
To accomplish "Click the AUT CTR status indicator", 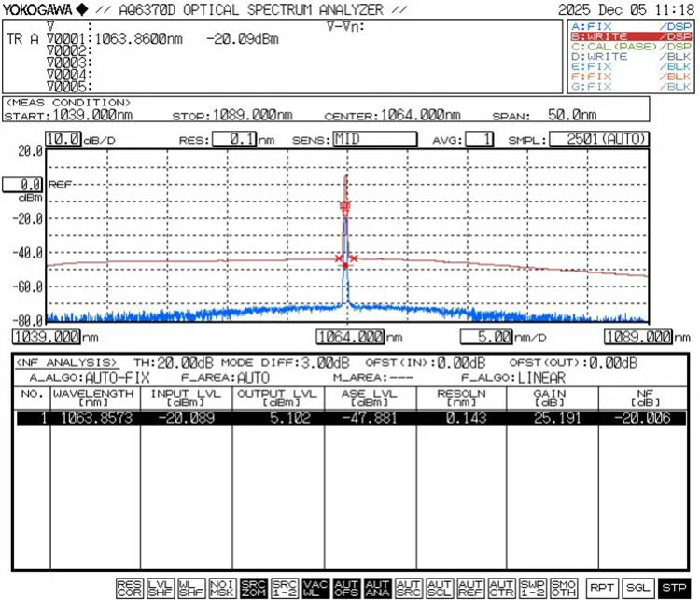I will coord(502,589).
